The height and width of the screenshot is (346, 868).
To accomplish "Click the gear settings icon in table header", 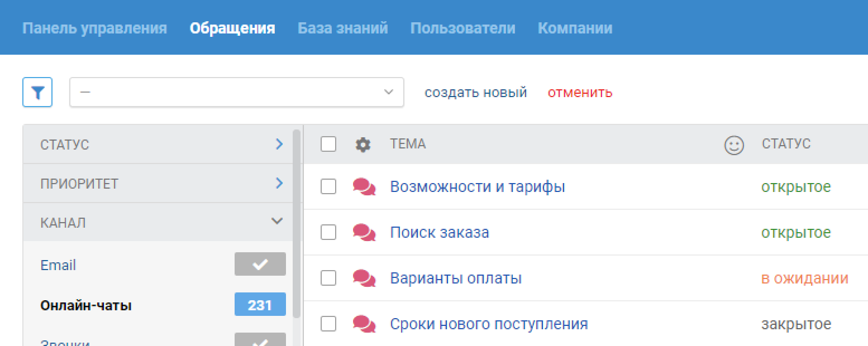I will pyautogui.click(x=363, y=145).
